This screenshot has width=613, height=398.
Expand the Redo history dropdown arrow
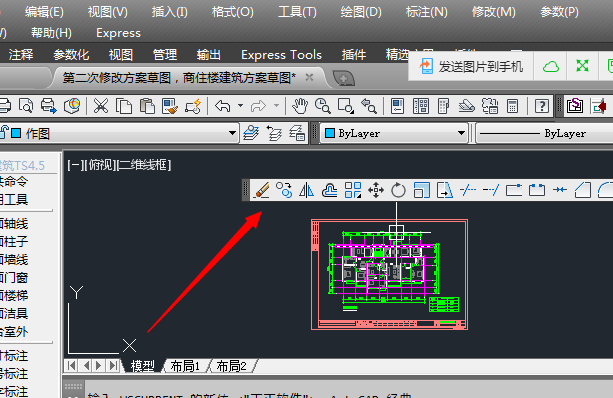[276, 106]
